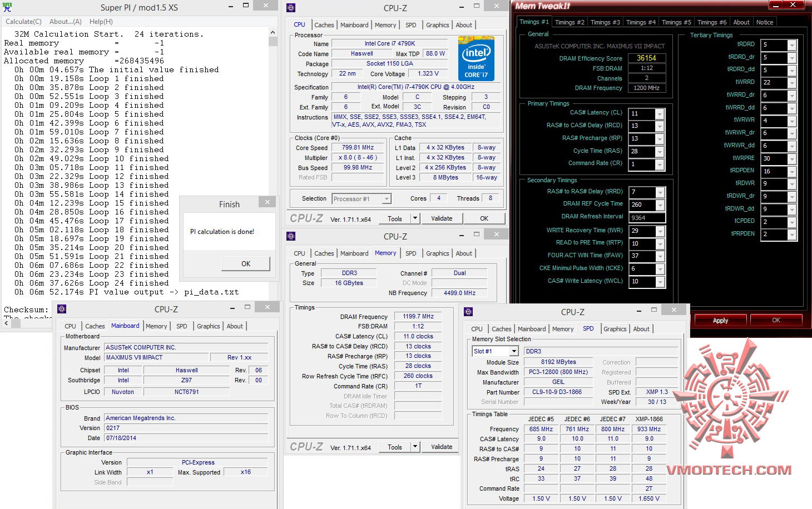Screen dimensions: 812x509
Task: Close the Finish dialog with its X icon
Action: pos(267,202)
